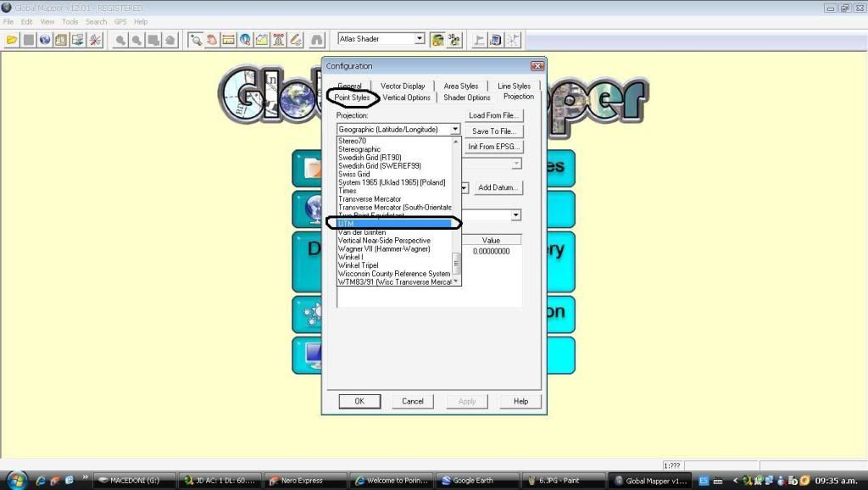Click the GPS tracking icon at toolbar end
The height and width of the screenshot is (490, 868).
[513, 40]
